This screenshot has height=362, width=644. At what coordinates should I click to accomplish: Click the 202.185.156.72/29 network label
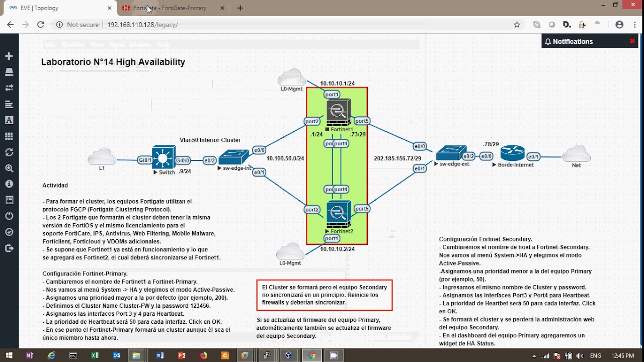(x=397, y=158)
